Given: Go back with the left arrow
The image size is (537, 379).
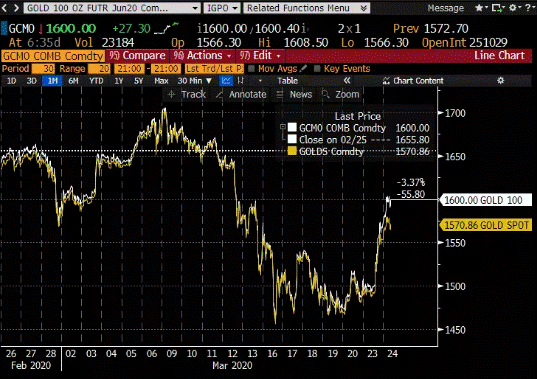Looking at the screenshot, I should (4, 8).
